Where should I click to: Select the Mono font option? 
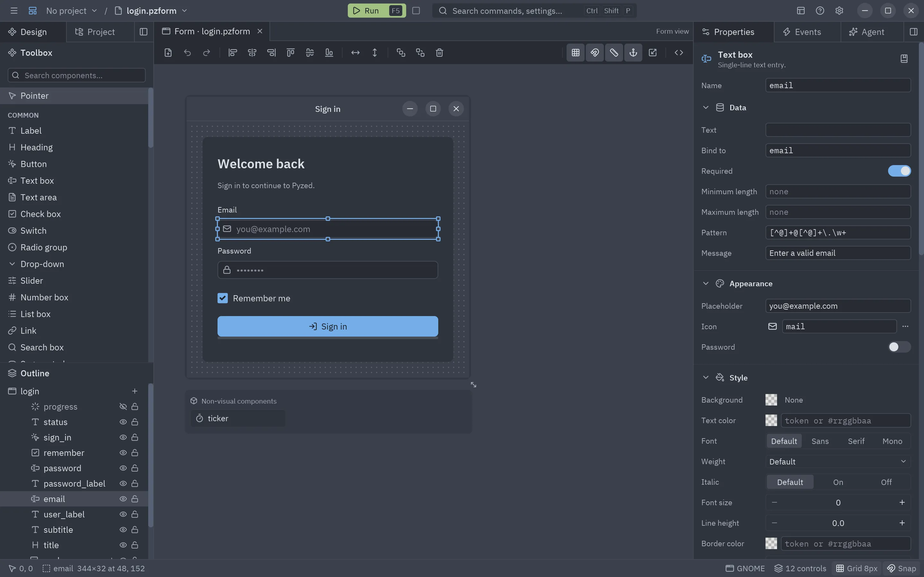[892, 441]
